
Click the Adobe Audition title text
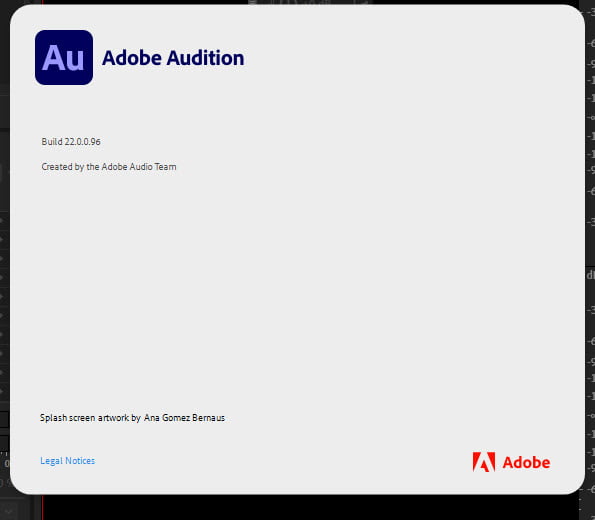(173, 58)
